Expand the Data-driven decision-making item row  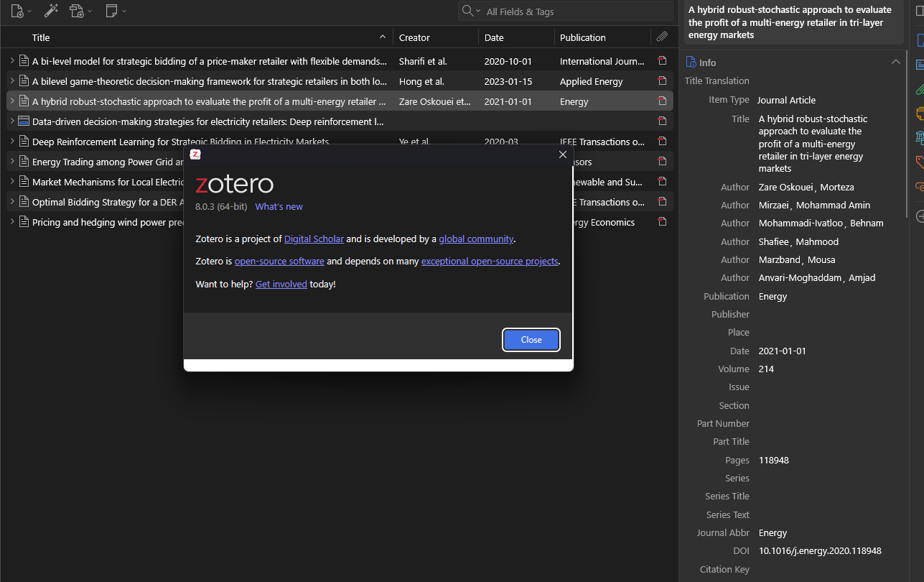[12, 121]
